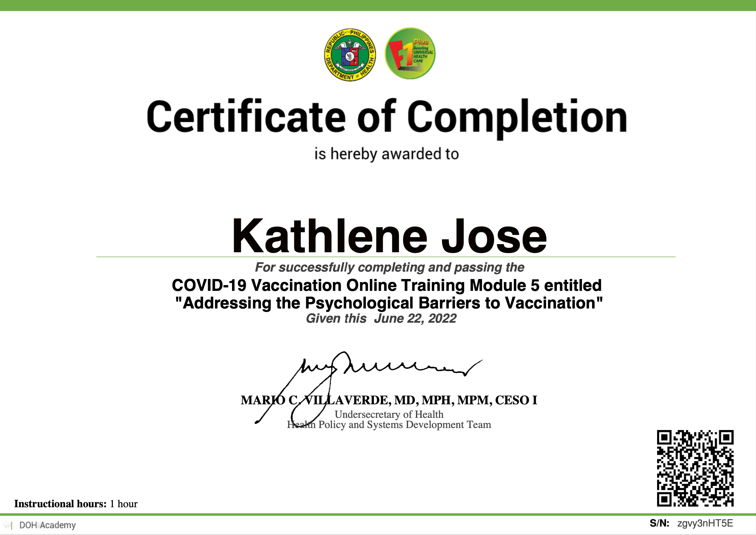Click the QR code on the certificate

click(x=695, y=468)
